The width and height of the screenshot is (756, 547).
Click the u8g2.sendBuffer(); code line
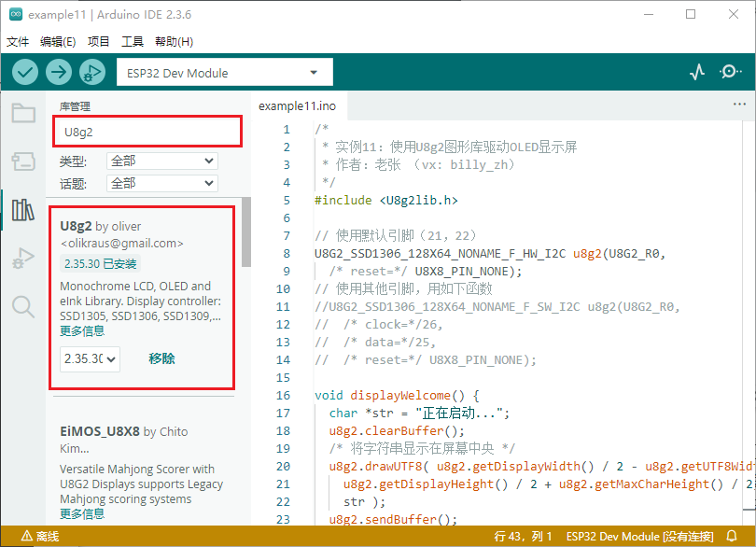(393, 520)
